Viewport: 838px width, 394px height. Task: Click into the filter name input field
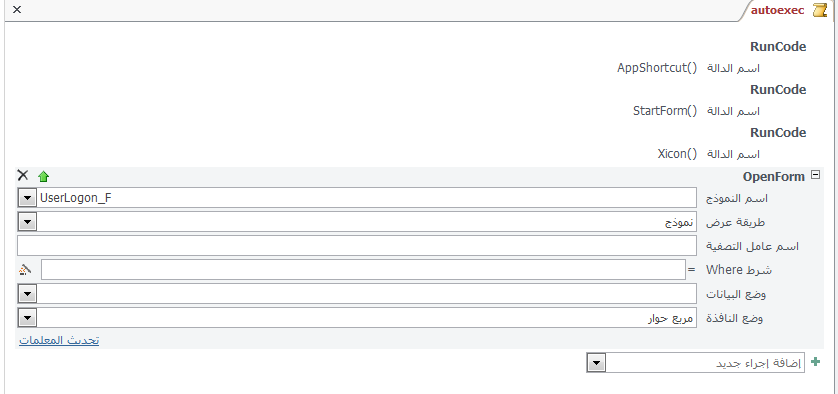[357, 246]
